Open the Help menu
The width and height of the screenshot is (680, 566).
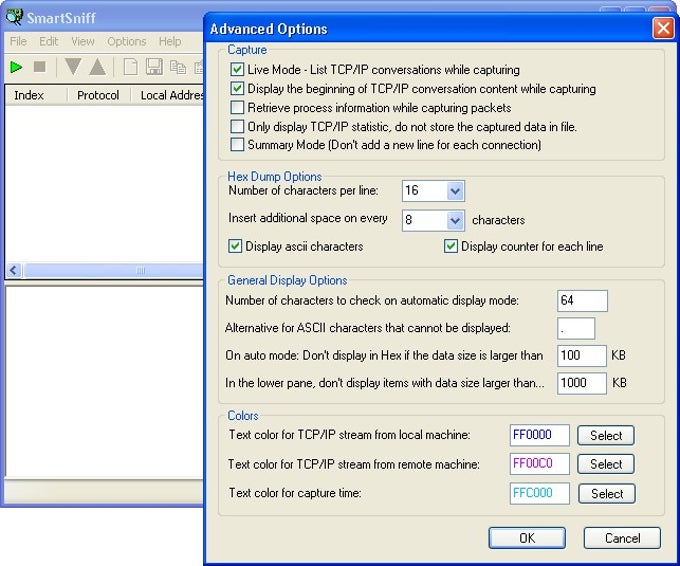tap(170, 41)
